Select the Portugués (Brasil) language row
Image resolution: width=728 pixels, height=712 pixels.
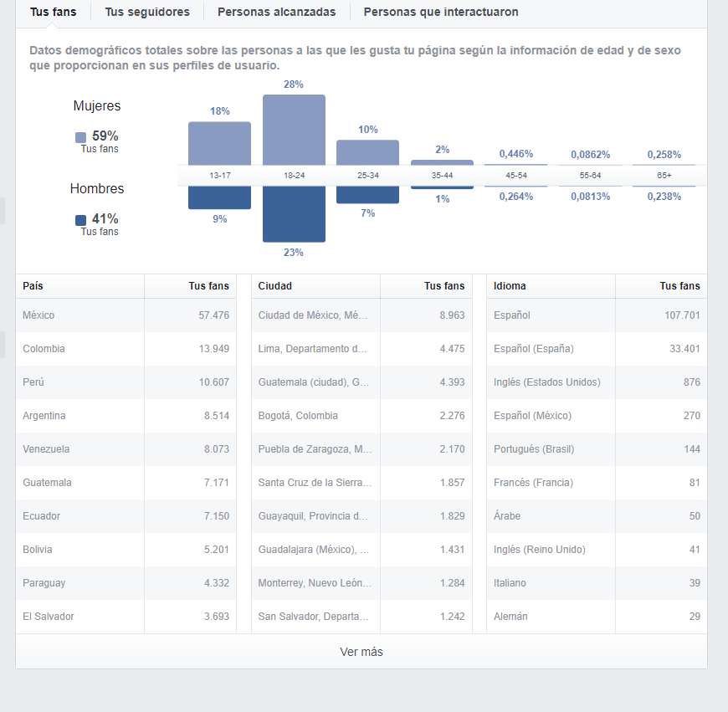tap(597, 448)
